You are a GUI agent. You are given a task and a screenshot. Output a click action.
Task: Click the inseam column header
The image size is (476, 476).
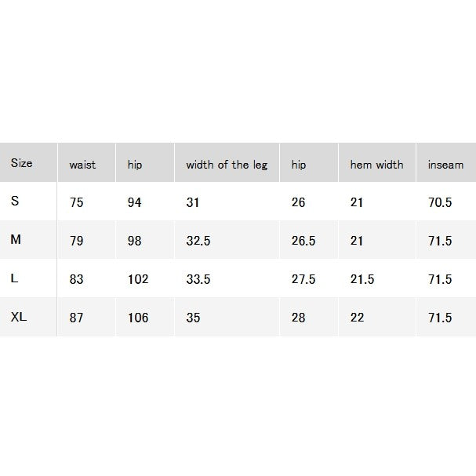pyautogui.click(x=445, y=165)
